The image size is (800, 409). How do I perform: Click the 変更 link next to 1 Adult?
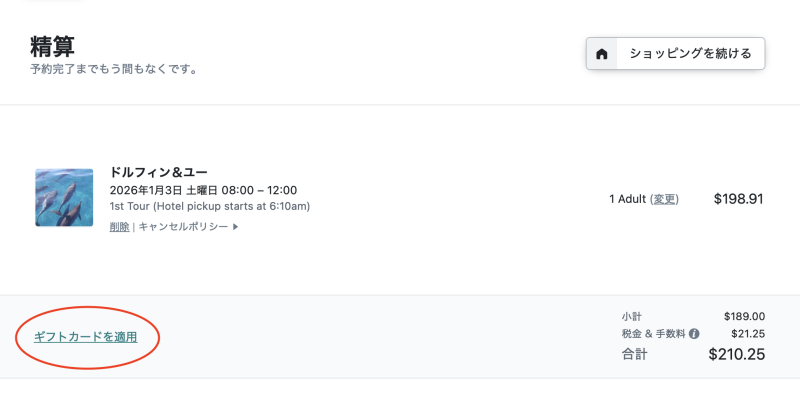pyautogui.click(x=664, y=199)
